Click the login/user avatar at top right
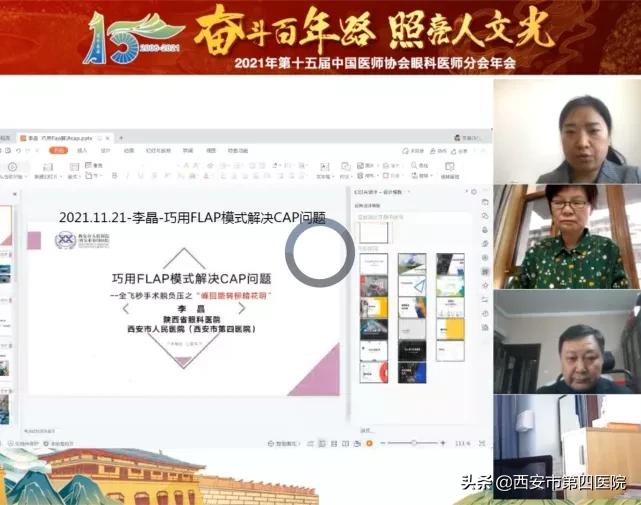Screen dimensions: 641x505 pyautogui.click(x=457, y=138)
